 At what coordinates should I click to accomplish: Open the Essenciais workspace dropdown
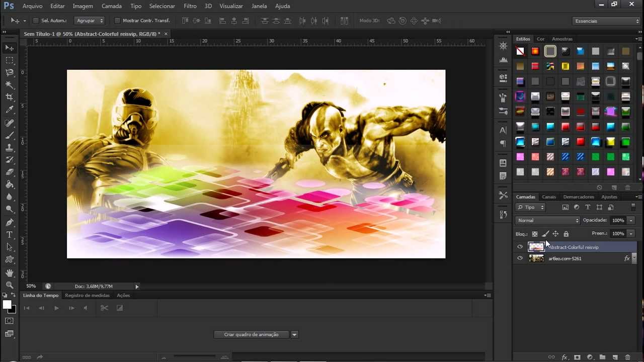pyautogui.click(x=607, y=21)
